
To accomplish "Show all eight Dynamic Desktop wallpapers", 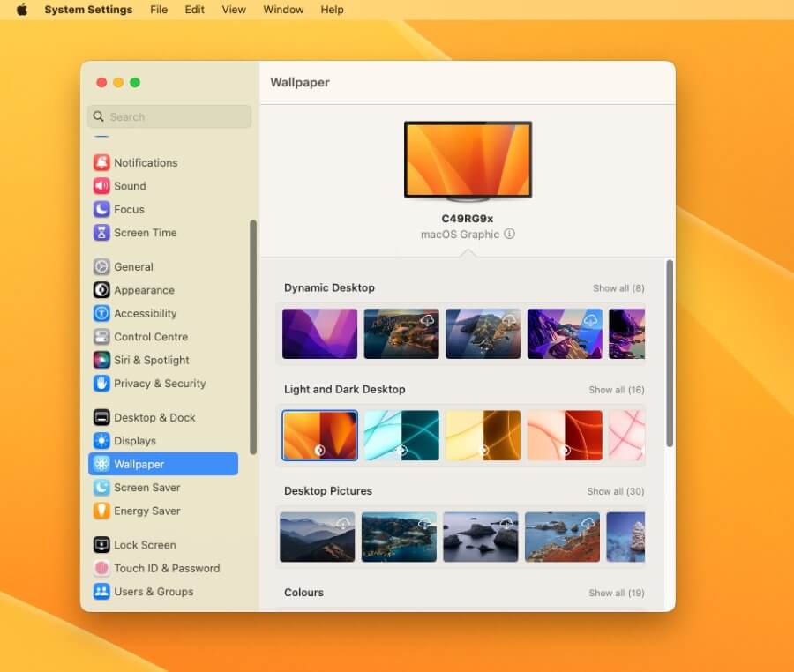I will 616,287.
